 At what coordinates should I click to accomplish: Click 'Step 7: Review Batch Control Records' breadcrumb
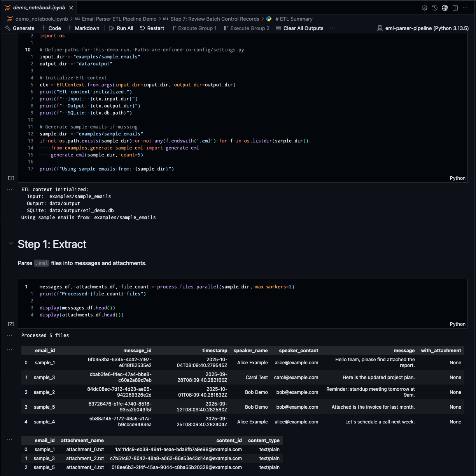(214, 19)
